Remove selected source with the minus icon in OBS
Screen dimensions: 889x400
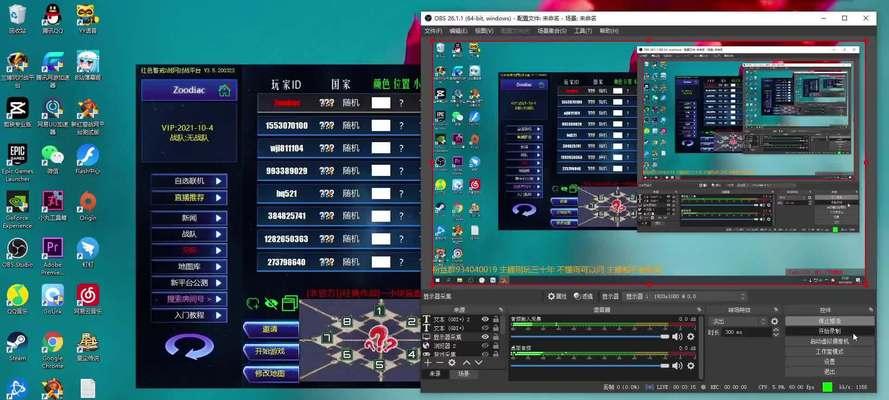tap(439, 363)
